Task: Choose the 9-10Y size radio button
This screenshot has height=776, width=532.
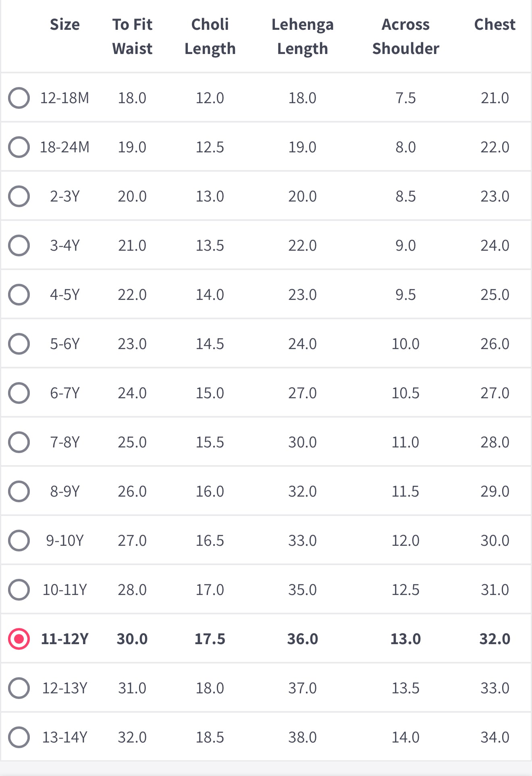Action: coord(19,541)
